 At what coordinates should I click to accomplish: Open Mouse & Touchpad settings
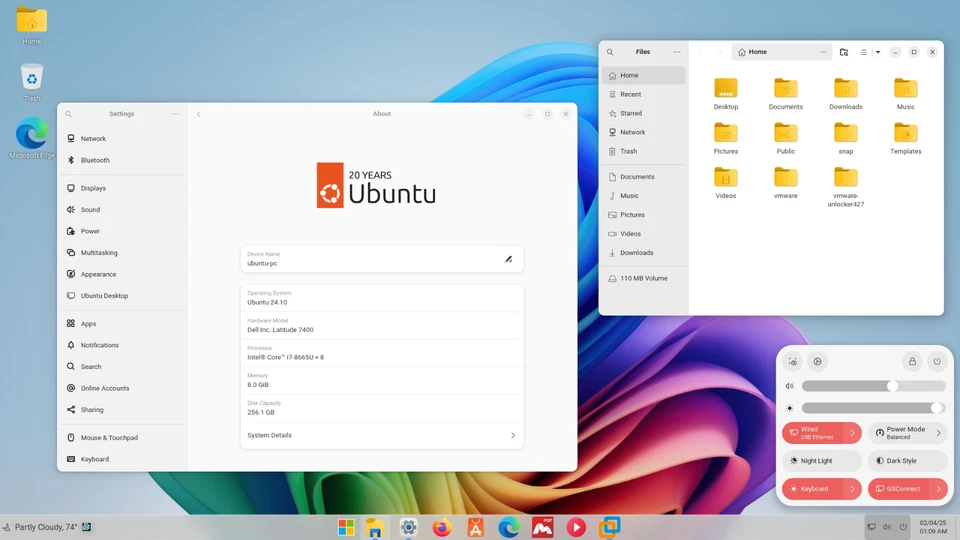tap(122, 438)
